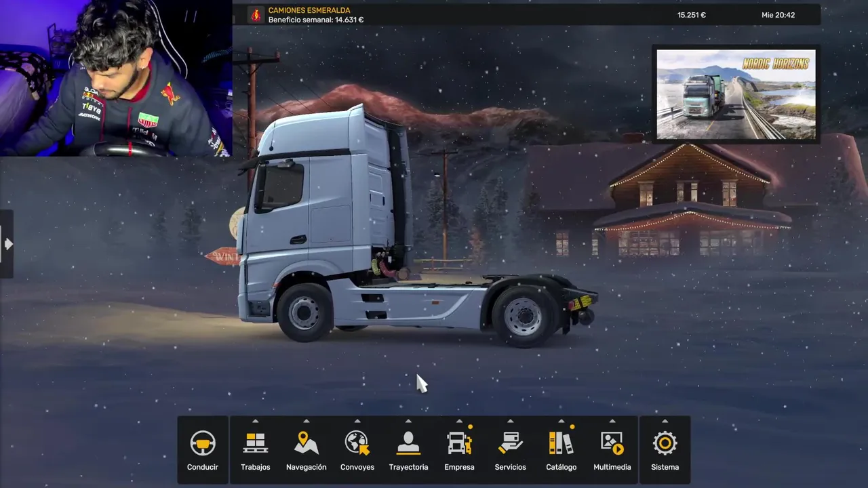Click the Camiones Esmeralda company name
The image size is (868, 488).
coord(309,10)
